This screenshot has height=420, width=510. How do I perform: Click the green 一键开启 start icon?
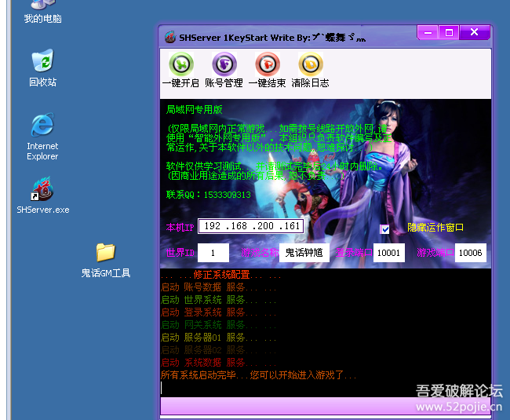tap(181, 64)
